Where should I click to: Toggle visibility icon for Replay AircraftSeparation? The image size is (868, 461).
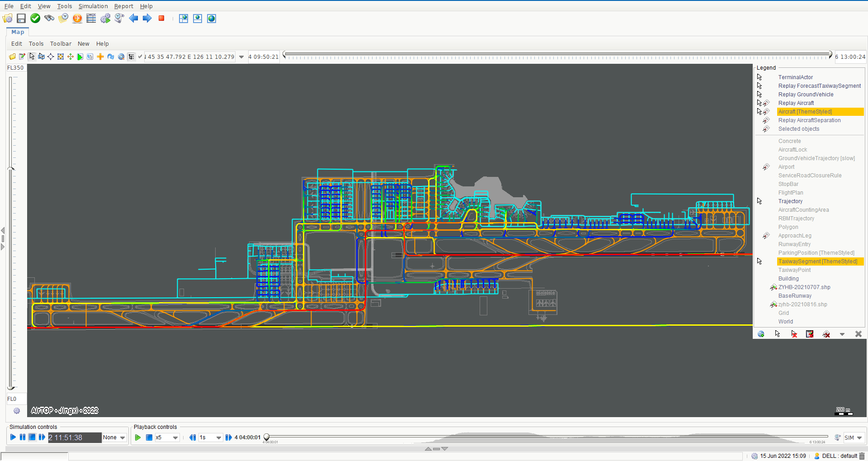pyautogui.click(x=766, y=120)
